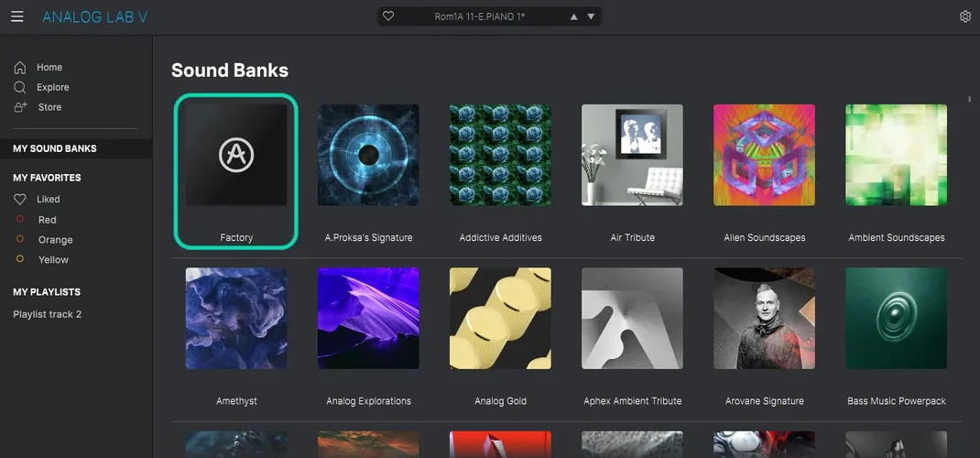Viewport: 980px width, 458px height.
Task: Select the Orange favorites tag
Action: [55, 240]
